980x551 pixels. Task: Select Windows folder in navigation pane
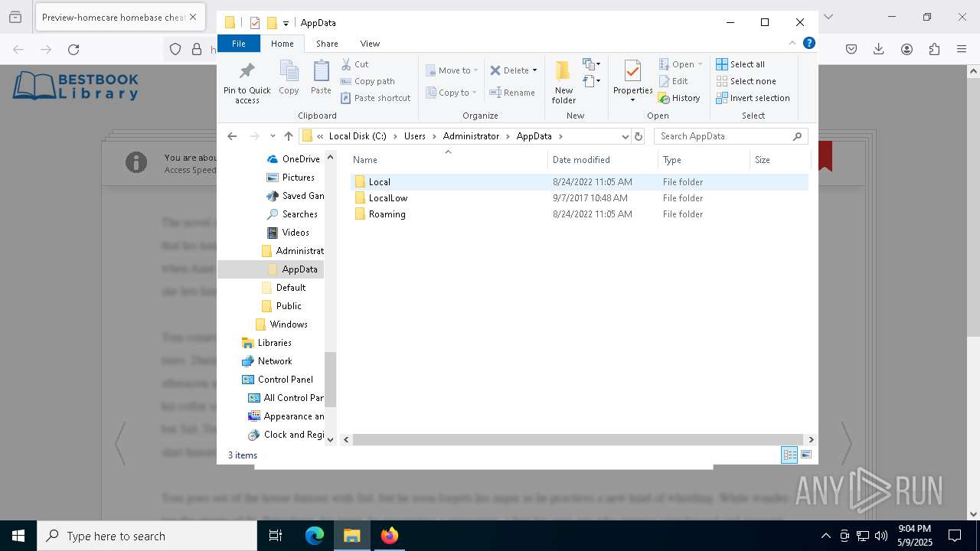pos(282,324)
